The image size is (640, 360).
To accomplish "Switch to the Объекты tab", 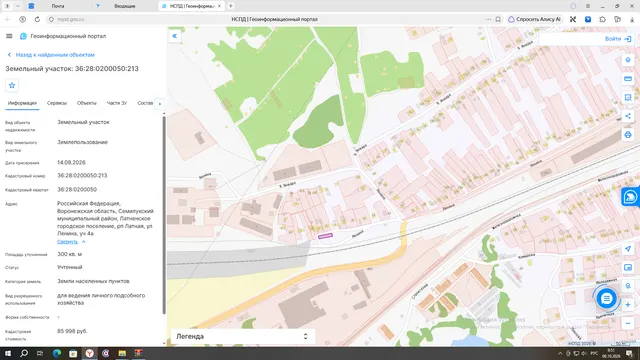I will pyautogui.click(x=87, y=103).
